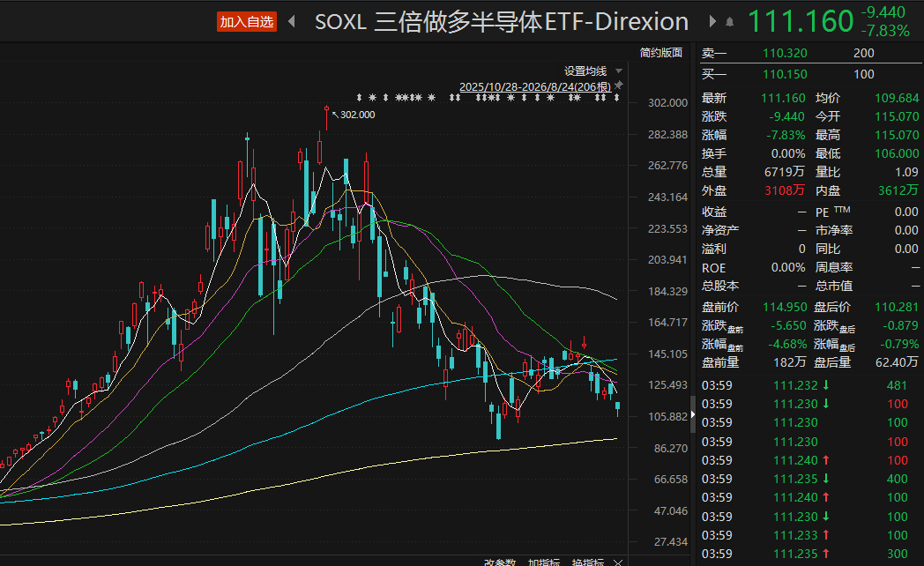Image resolution: width=924 pixels, height=566 pixels.
Task: Click 总量 value 6719万
Action: point(785,171)
